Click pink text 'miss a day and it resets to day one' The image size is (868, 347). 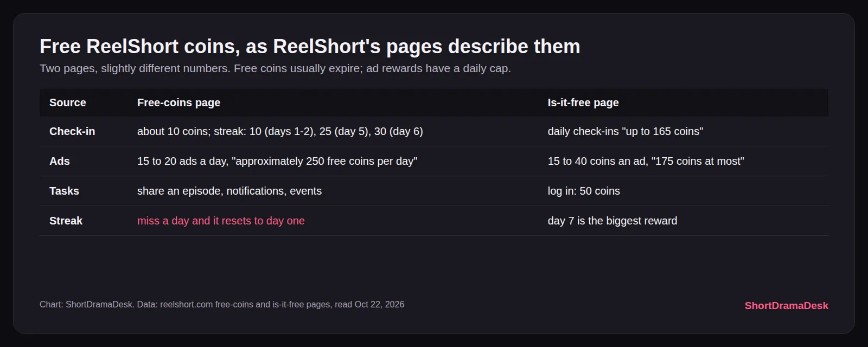221,221
